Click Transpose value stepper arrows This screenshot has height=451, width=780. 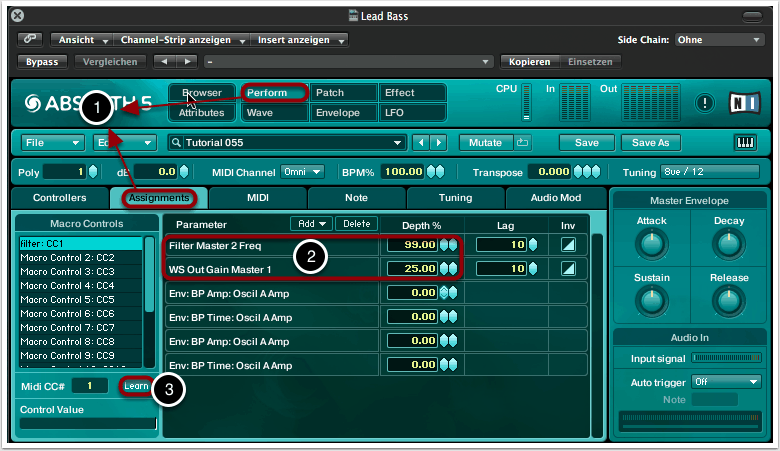[x=586, y=172]
